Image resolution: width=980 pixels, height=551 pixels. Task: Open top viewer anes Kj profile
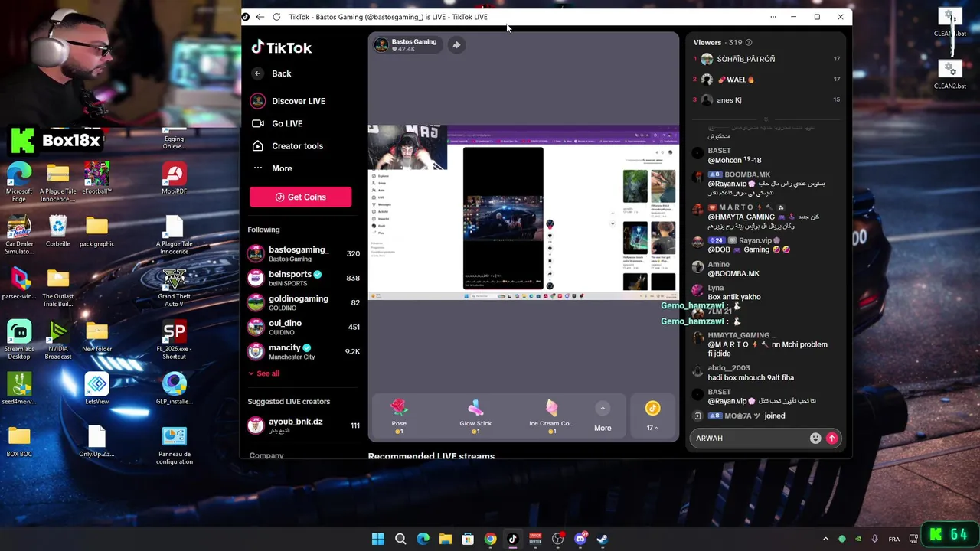[x=766, y=100]
